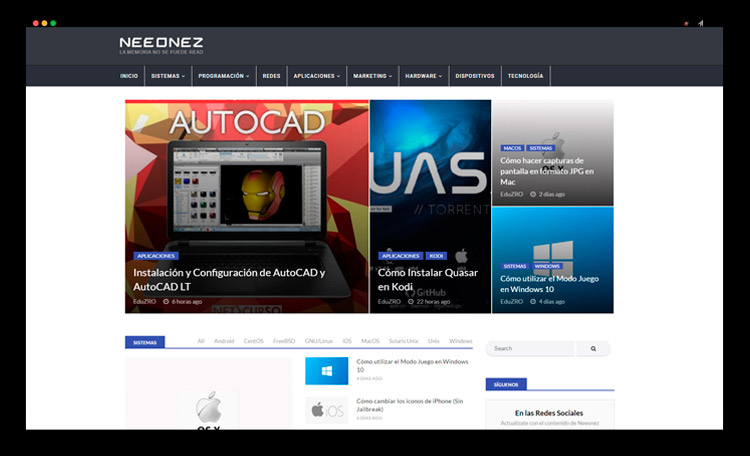Select the FreeBSD filter tab
Image resolution: width=750 pixels, height=456 pixels.
coord(284,341)
